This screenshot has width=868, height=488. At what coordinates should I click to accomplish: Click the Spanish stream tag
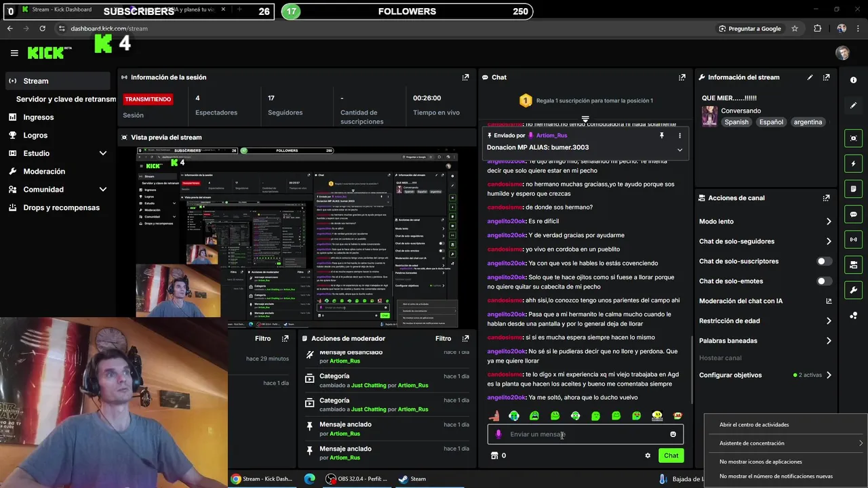click(x=736, y=122)
